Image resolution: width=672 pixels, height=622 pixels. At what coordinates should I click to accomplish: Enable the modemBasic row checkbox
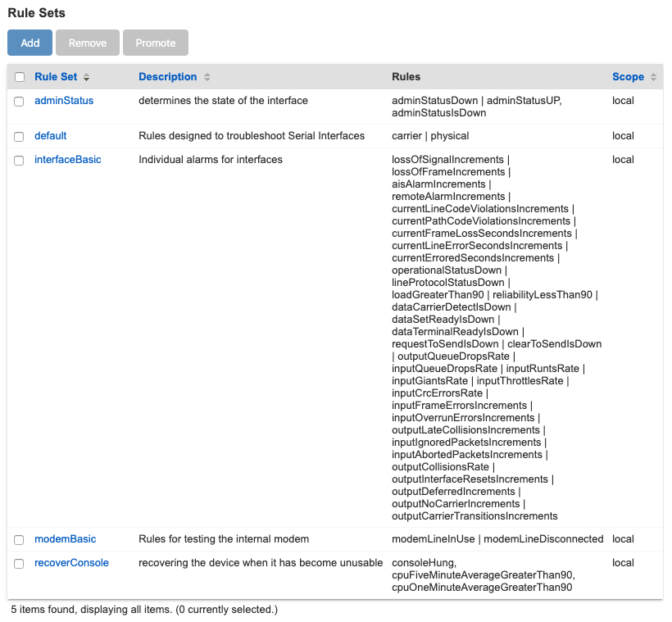pos(19,539)
